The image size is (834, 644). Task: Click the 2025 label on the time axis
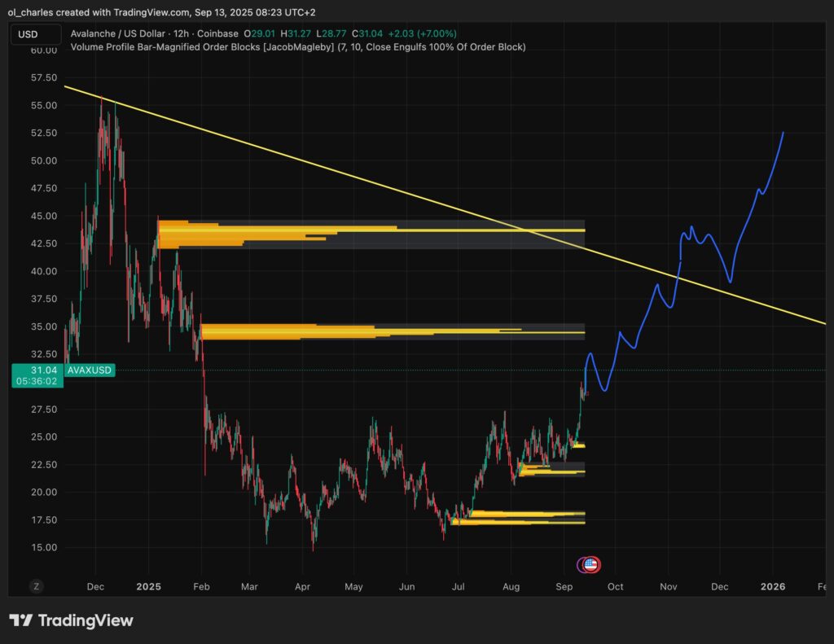[148, 586]
